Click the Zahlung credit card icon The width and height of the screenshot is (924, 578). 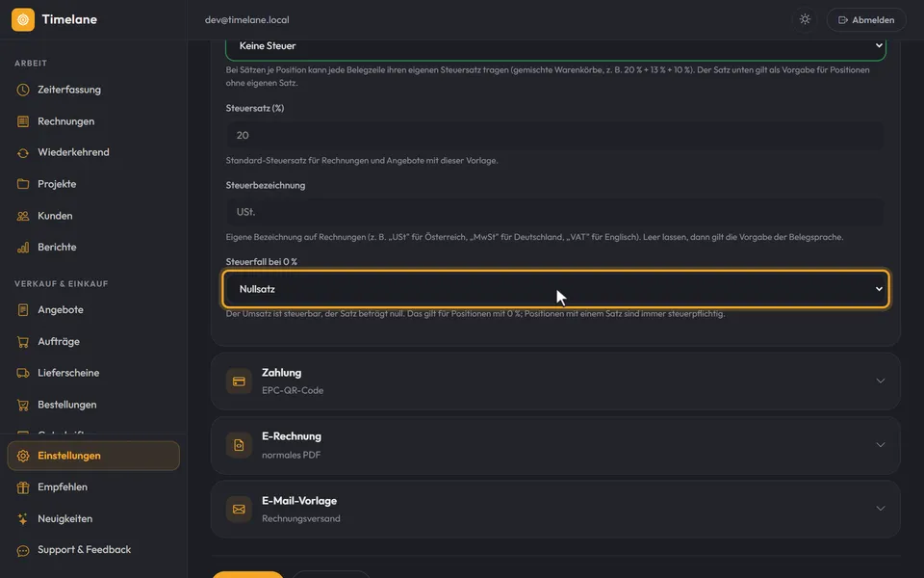click(239, 381)
